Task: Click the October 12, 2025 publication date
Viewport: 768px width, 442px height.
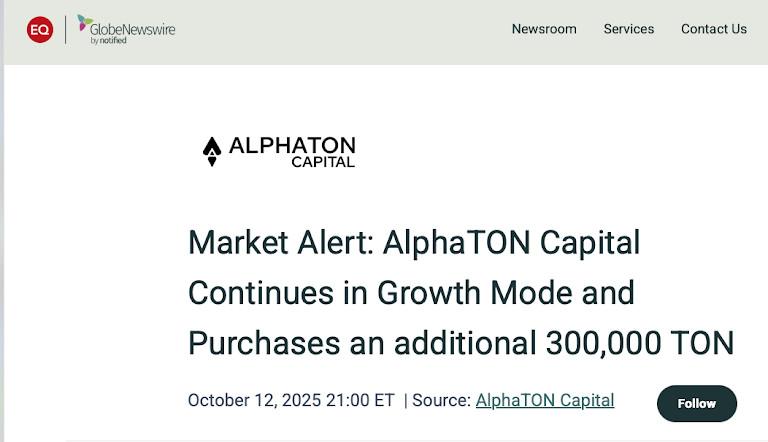Action: 254,400
